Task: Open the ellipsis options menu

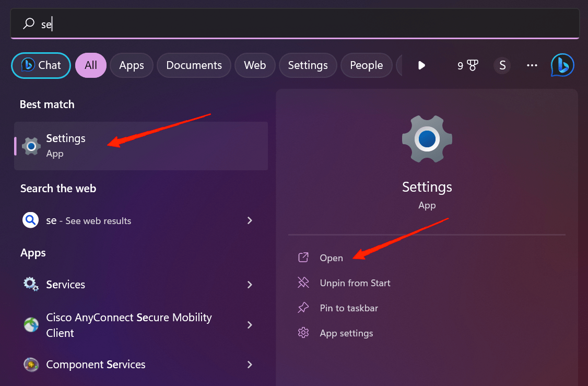Action: point(532,65)
